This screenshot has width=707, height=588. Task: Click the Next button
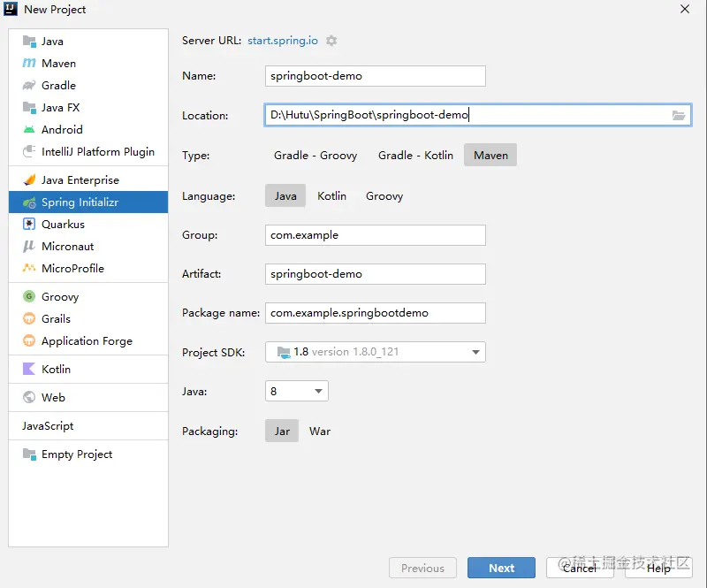click(x=501, y=568)
